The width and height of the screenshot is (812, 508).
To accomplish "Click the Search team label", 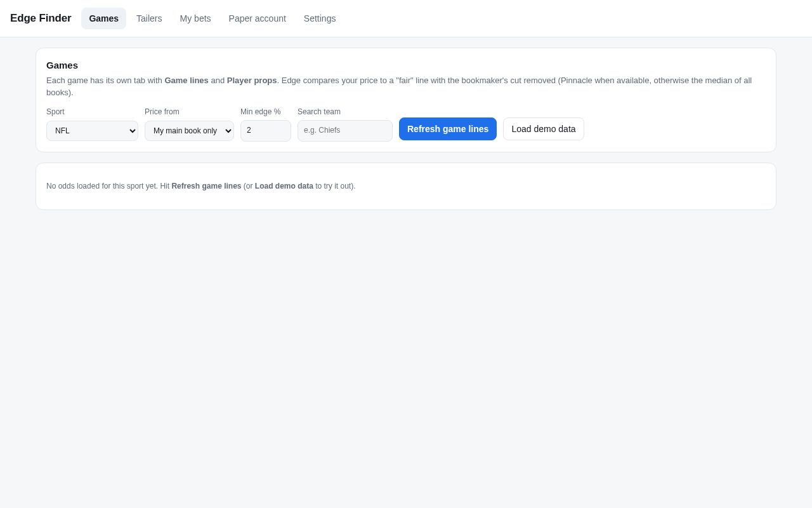I will [319, 112].
